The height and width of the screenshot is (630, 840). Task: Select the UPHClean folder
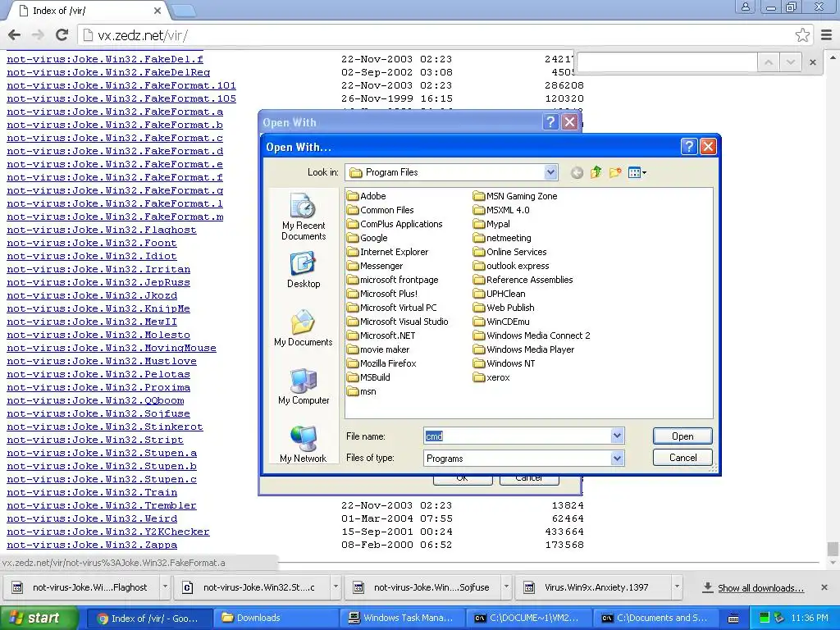pyautogui.click(x=500, y=294)
